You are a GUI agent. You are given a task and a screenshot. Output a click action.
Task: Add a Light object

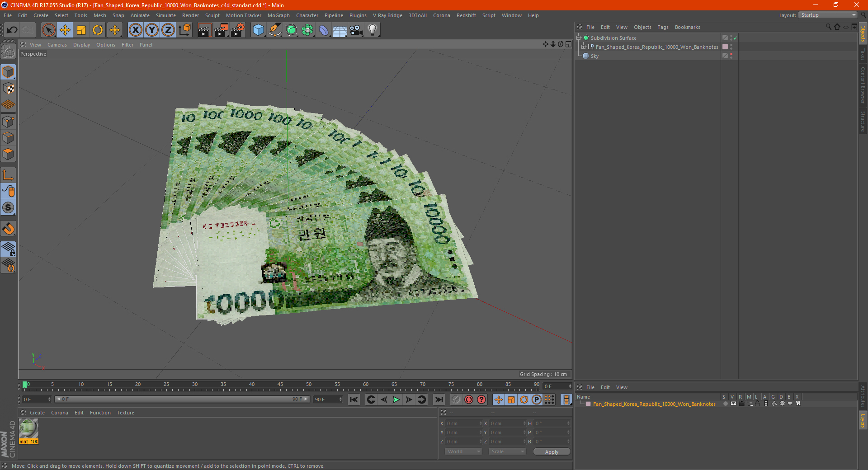pyautogui.click(x=373, y=30)
